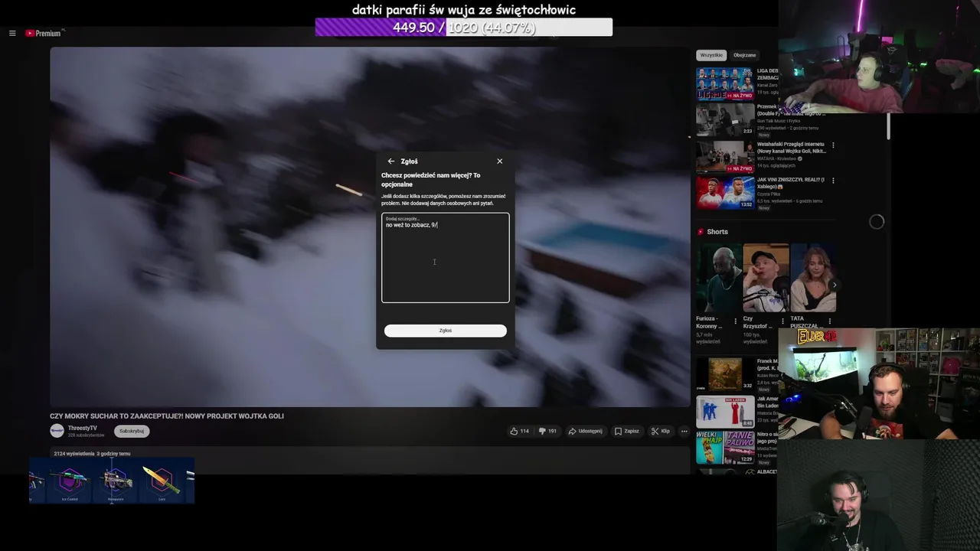The image size is (980, 551).
Task: Close the Zgłoś report dialog
Action: 500,161
